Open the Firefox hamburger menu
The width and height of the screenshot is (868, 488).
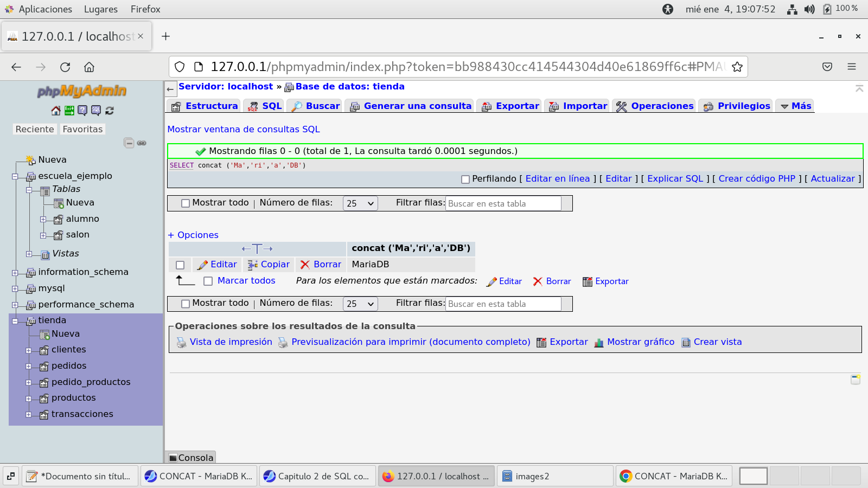pyautogui.click(x=851, y=67)
